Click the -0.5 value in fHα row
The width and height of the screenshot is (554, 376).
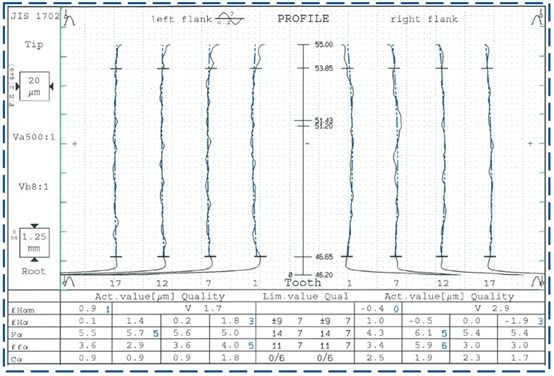click(x=420, y=321)
